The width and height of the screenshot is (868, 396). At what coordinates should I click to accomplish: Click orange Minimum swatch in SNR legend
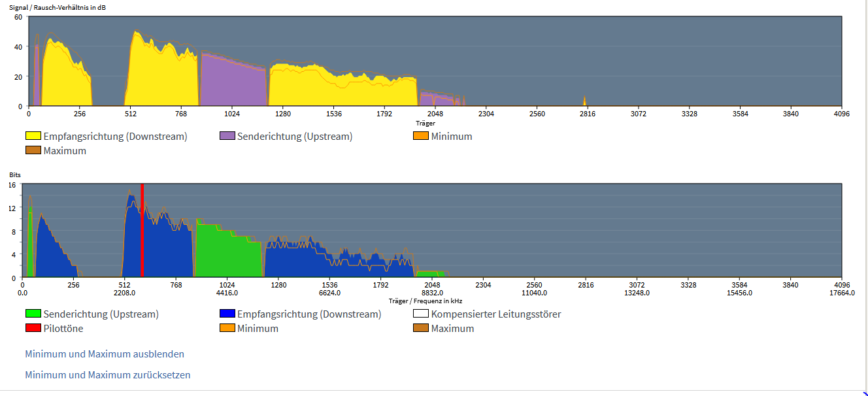(421, 137)
